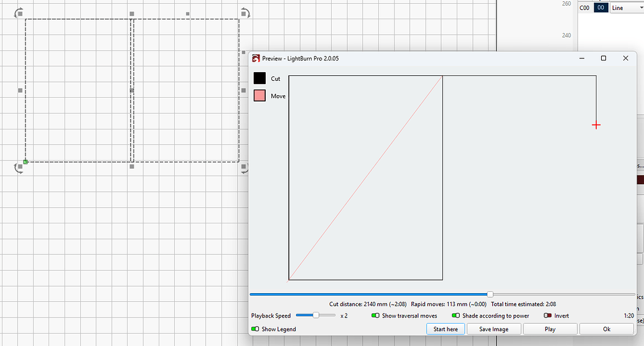Toggle Show traversal moves switch

pyautogui.click(x=375, y=316)
